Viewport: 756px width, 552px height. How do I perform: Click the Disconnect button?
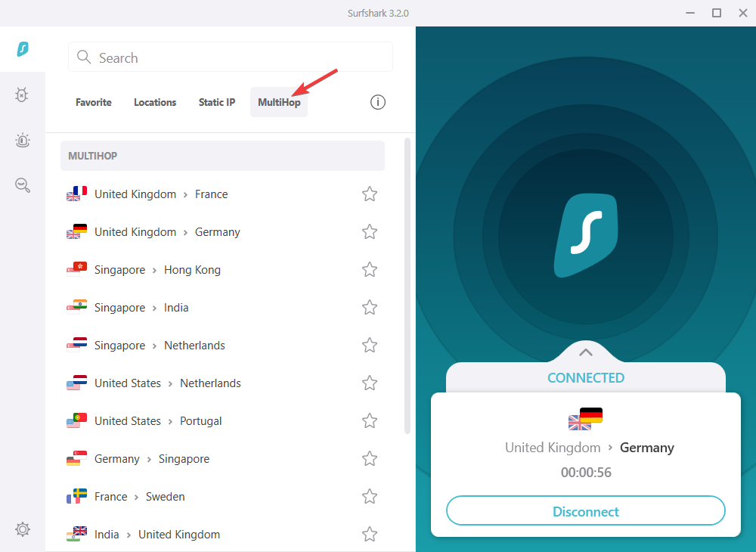[585, 510]
